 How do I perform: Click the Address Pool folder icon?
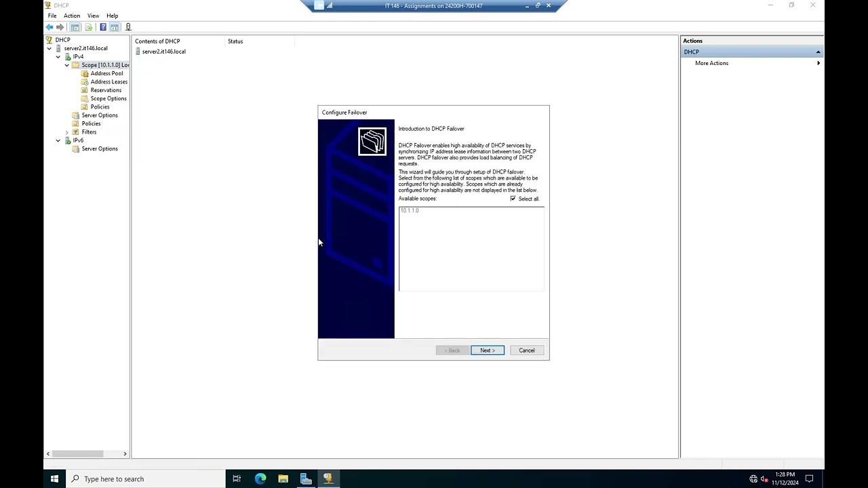pos(85,73)
